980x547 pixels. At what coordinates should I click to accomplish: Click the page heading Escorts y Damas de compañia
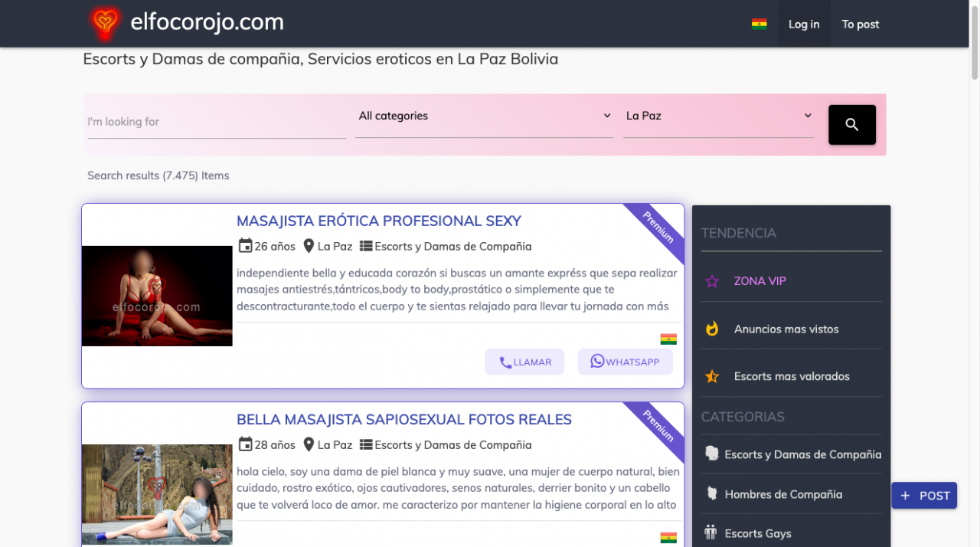(321, 59)
